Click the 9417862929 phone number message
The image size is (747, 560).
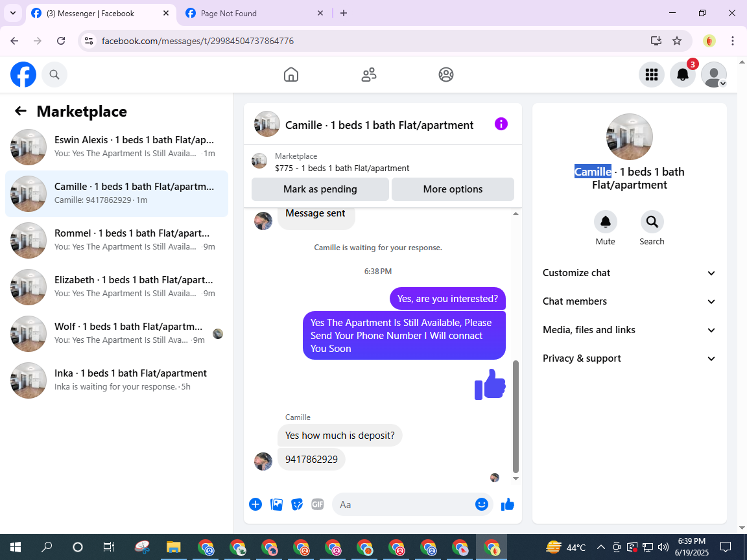311,459
